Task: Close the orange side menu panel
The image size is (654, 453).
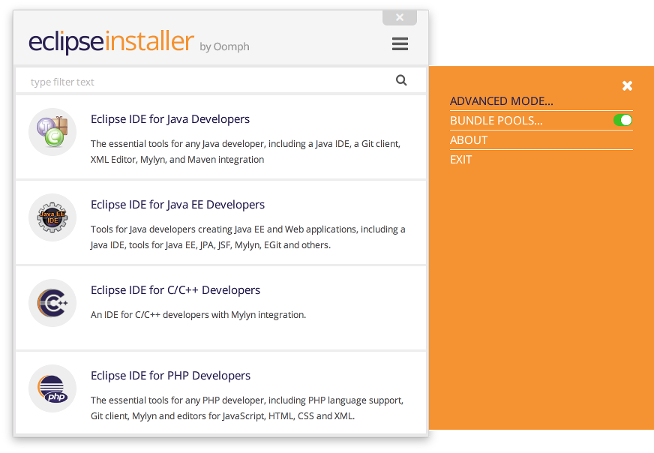Action: [627, 86]
